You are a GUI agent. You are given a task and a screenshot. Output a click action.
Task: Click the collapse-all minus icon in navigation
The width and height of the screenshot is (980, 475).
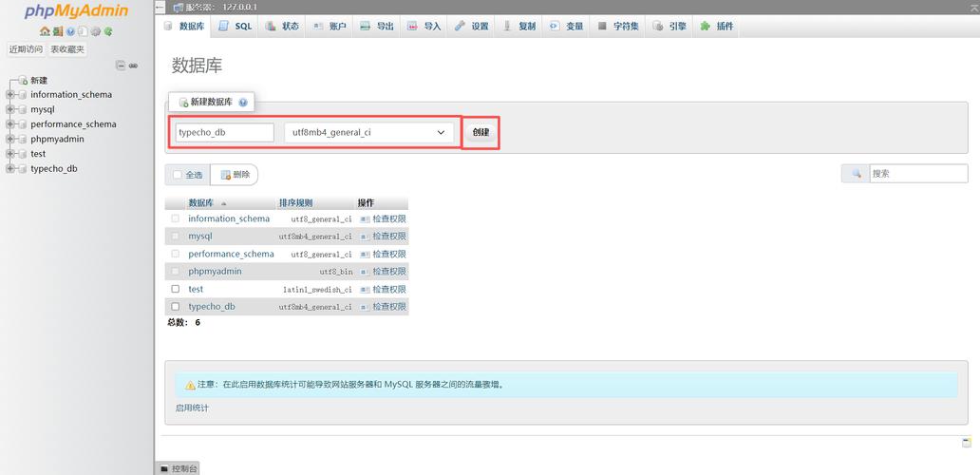pos(121,65)
